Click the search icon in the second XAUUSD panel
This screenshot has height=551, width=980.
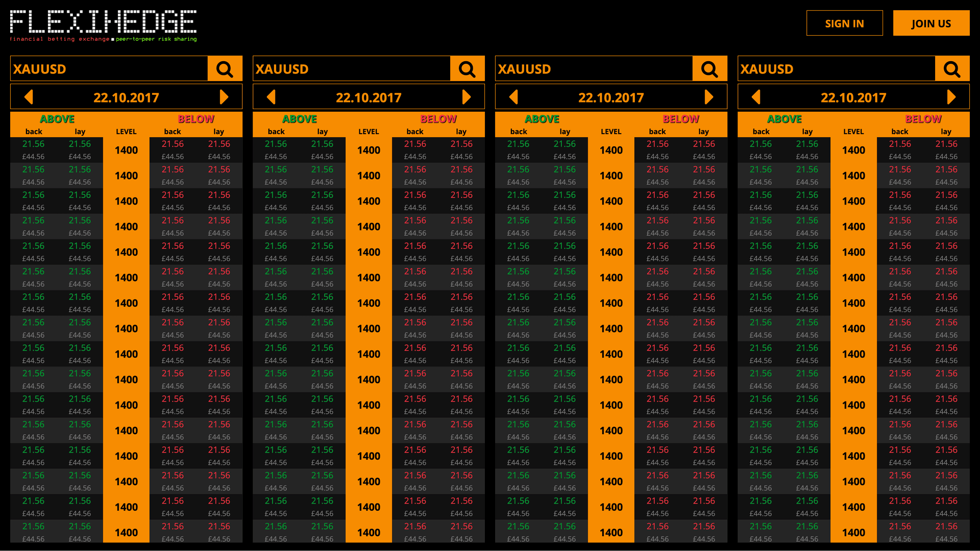click(467, 69)
